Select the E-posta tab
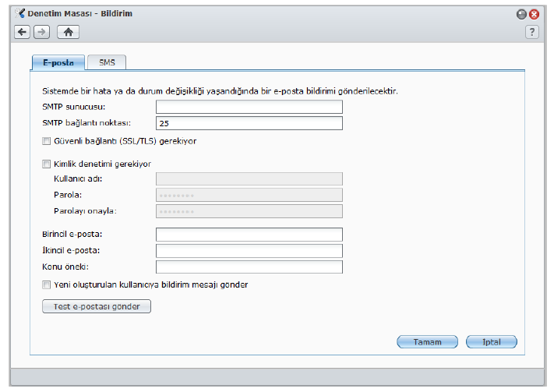554x392 pixels. [x=58, y=62]
